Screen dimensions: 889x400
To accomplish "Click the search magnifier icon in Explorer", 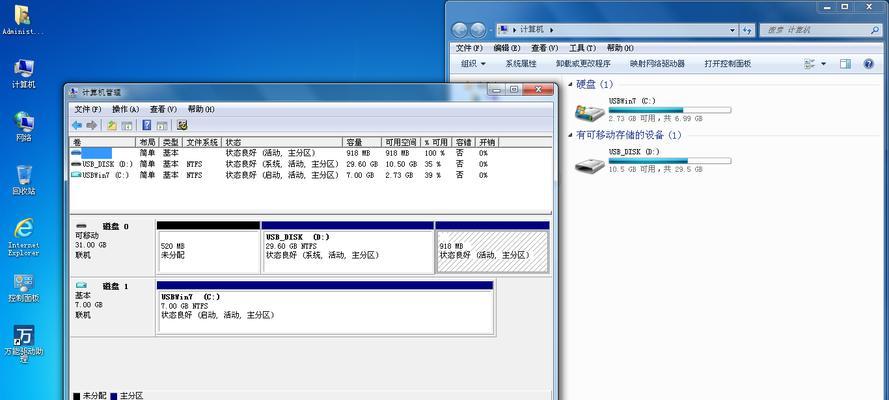I will [875, 30].
